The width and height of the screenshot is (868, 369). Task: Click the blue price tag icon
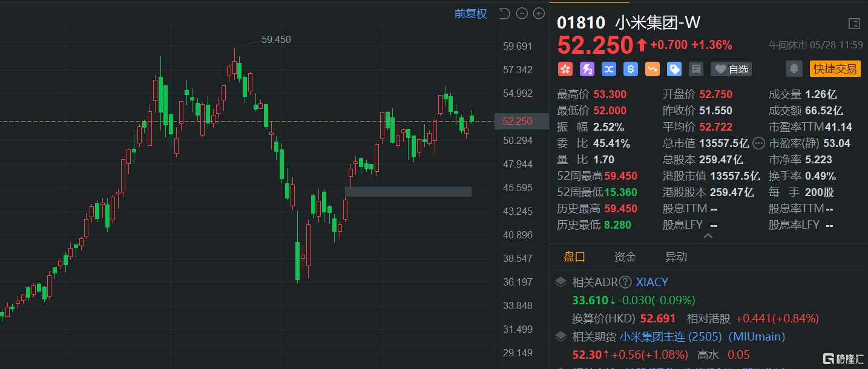[674, 69]
